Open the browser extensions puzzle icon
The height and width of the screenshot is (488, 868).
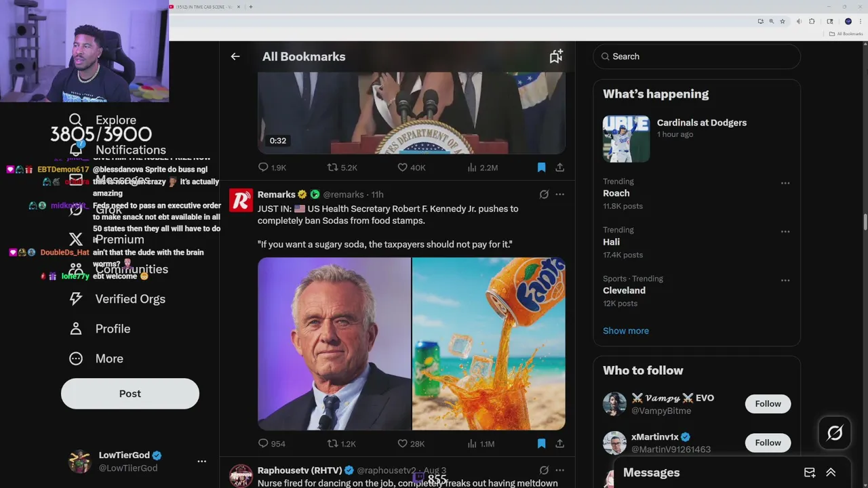(x=812, y=22)
